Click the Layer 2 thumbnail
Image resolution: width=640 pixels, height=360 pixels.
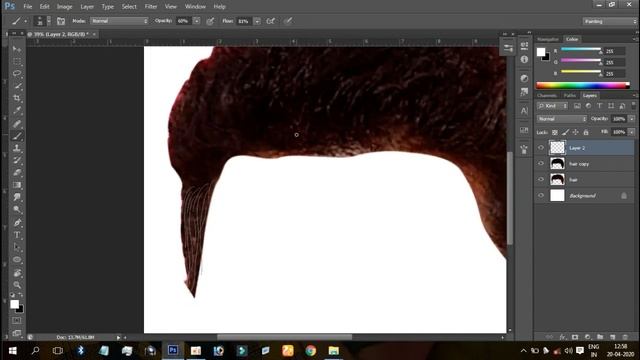(x=557, y=148)
